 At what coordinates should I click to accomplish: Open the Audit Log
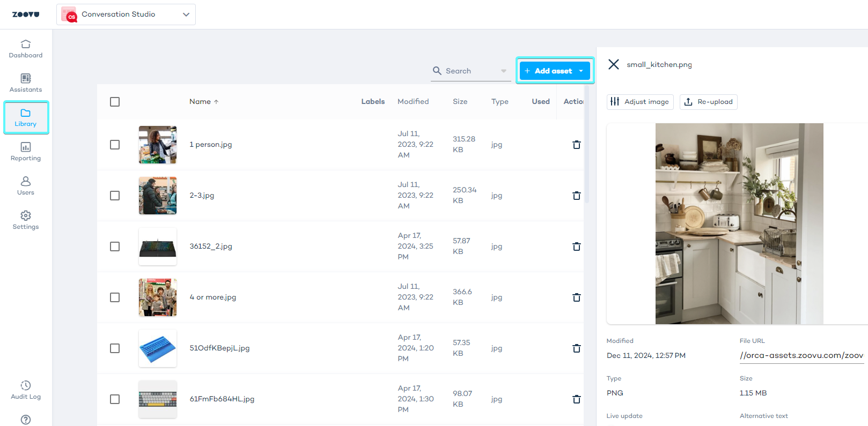26,390
